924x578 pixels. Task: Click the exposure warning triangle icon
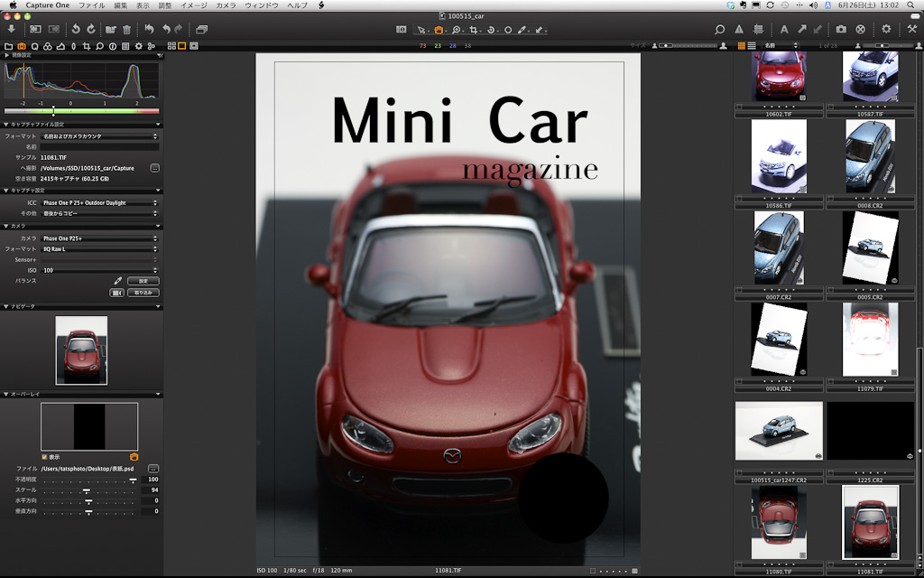point(739,30)
